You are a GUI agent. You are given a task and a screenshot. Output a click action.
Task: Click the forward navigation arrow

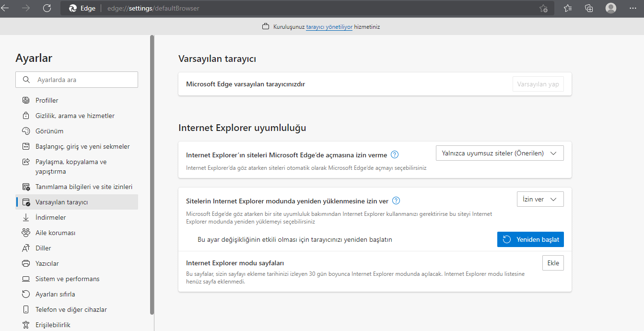26,8
